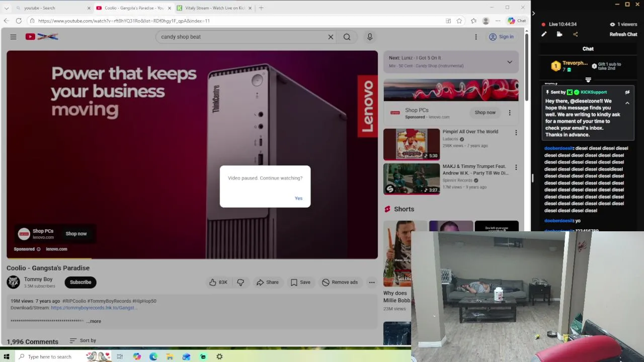The image size is (644, 362).
Task: Click 'Shop now' on the video ad overlay
Action: coord(76,234)
